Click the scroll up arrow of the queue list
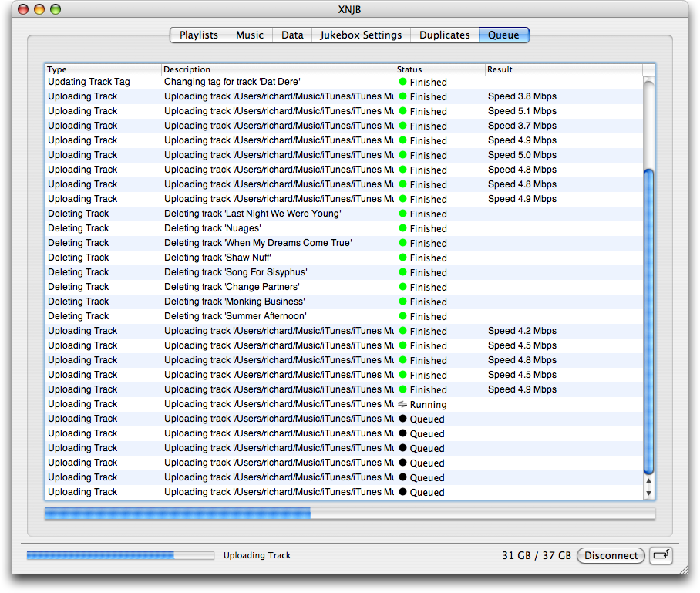Screen dimensions: 700x593 click(x=648, y=480)
